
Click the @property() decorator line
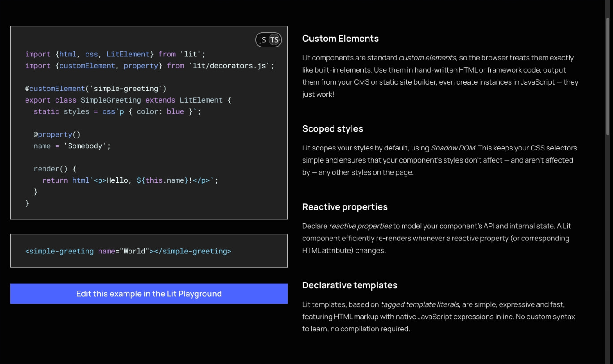point(57,134)
